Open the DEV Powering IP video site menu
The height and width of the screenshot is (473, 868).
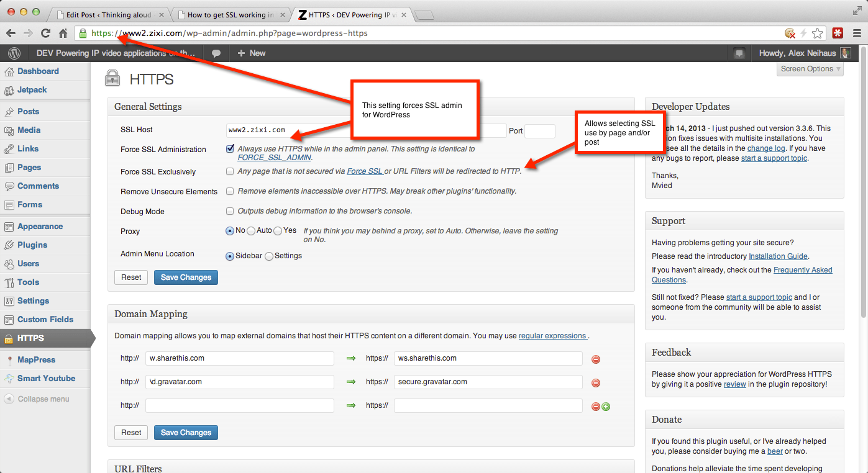[x=116, y=53]
